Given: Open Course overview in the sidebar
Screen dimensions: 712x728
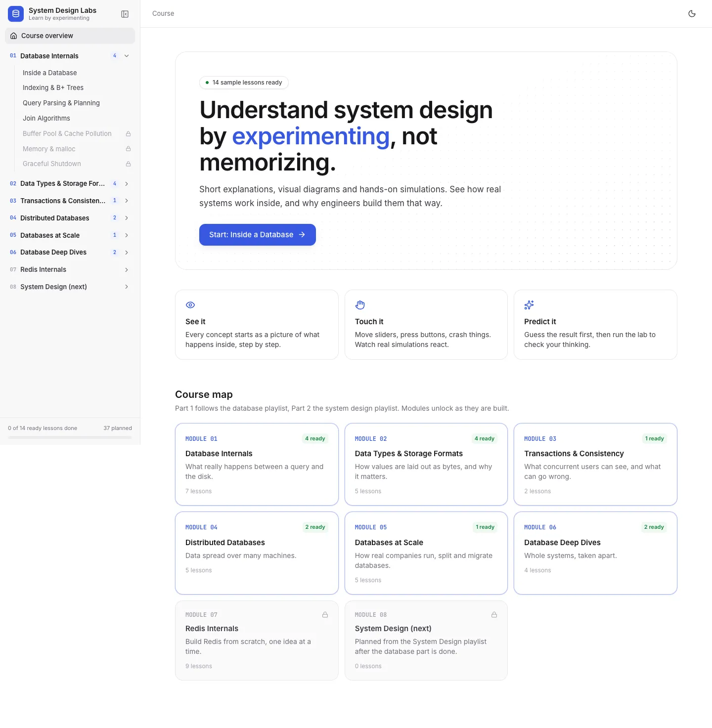Looking at the screenshot, I should 70,36.
